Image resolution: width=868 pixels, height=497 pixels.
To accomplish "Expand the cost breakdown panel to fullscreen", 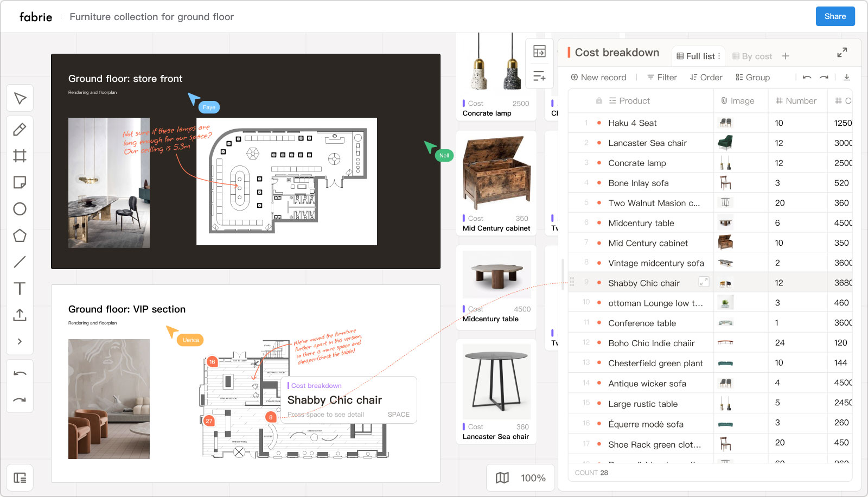I will coord(842,53).
